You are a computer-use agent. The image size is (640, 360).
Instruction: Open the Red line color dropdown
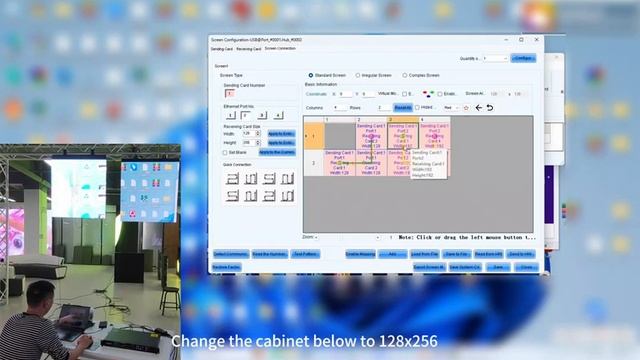tap(451, 108)
